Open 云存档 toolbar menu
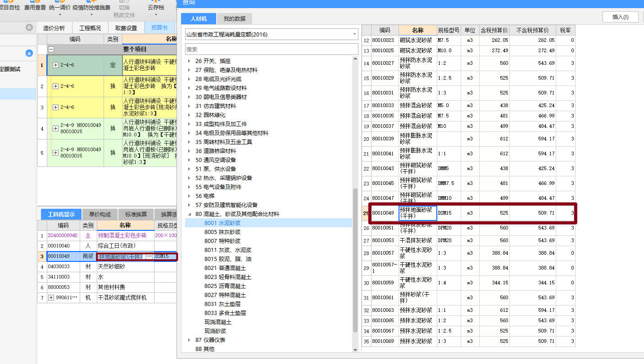 click(x=156, y=8)
